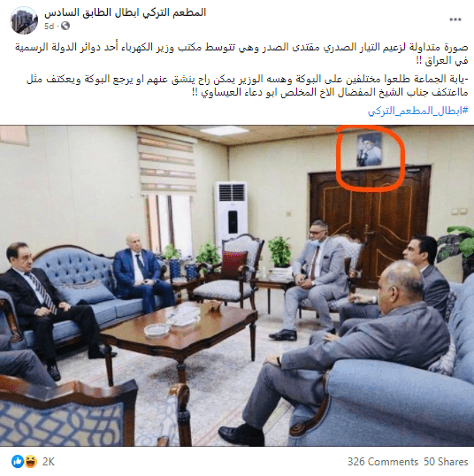Image resolution: width=474 pixels, height=476 pixels.
Task: Click the page profile picture avatar
Action: tap(24, 20)
